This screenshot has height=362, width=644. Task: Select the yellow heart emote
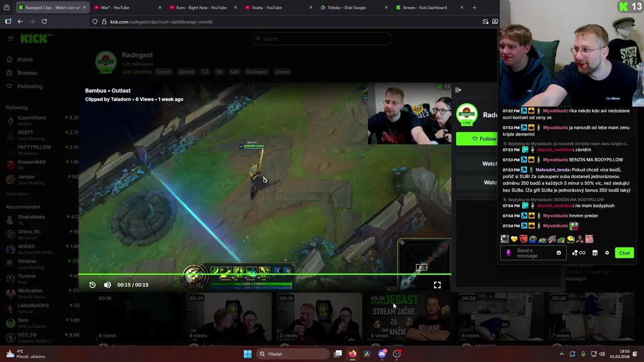click(514, 239)
